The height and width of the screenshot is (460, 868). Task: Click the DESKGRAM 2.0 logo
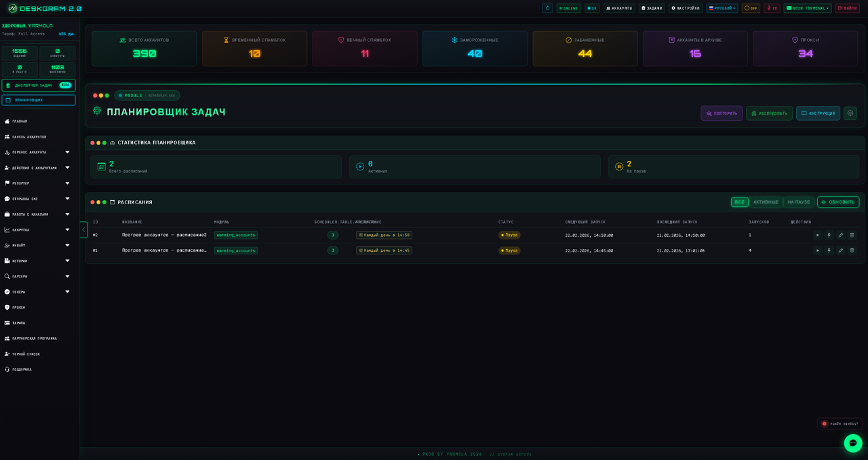click(45, 8)
